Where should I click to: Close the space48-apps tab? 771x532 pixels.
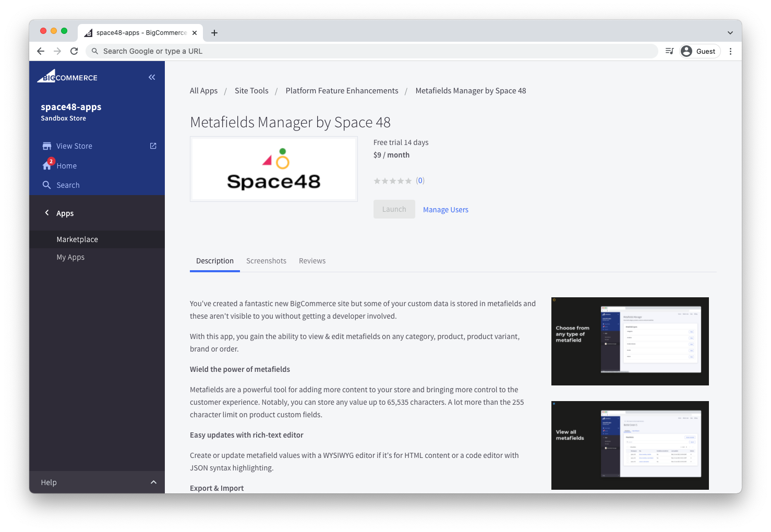tap(195, 33)
